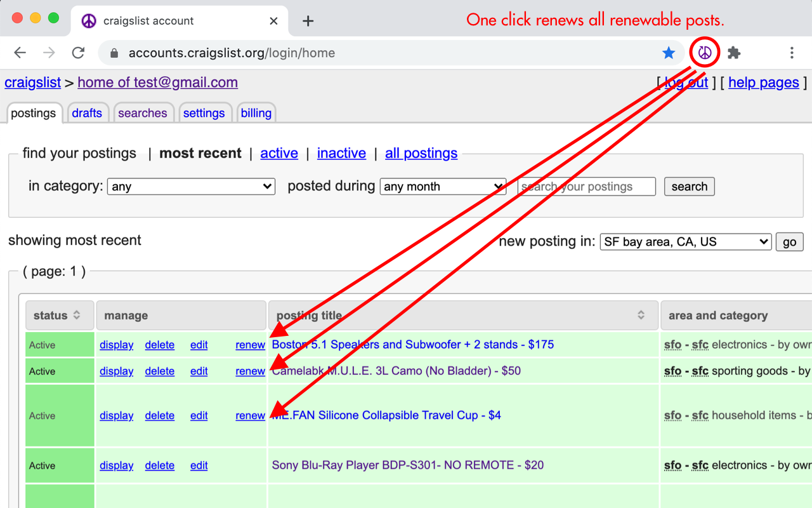Open Sony Blu-Ray Player BDP-S301 title
812x508 pixels.
(408, 465)
